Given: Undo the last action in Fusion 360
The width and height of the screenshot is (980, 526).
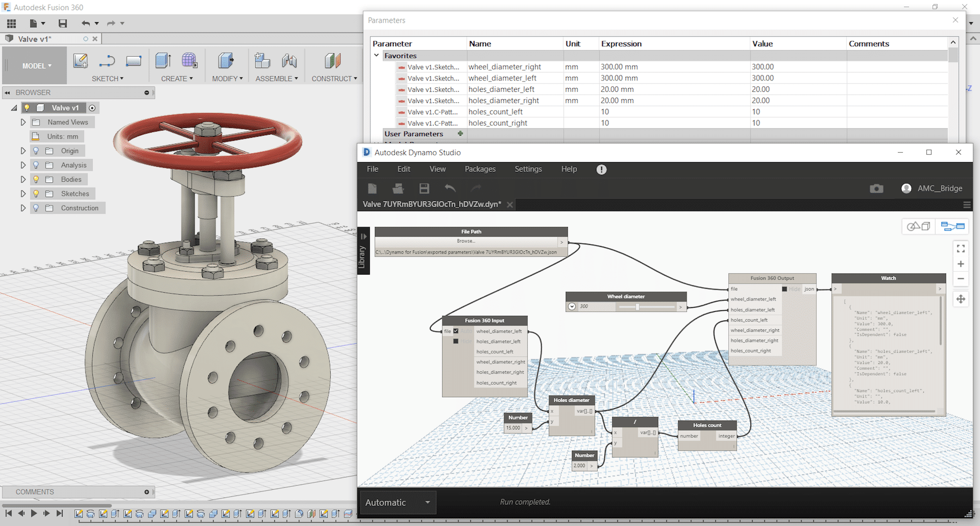Looking at the screenshot, I should tap(86, 23).
